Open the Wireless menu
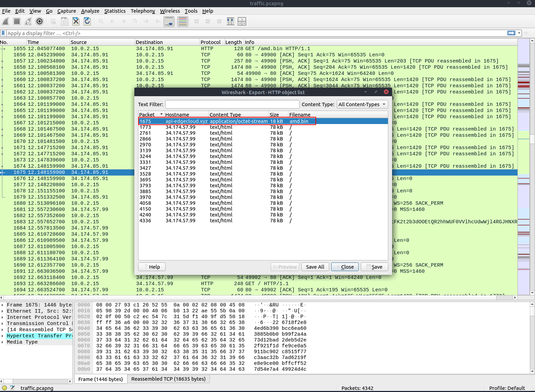The height and width of the screenshot is (392, 535). point(170,11)
